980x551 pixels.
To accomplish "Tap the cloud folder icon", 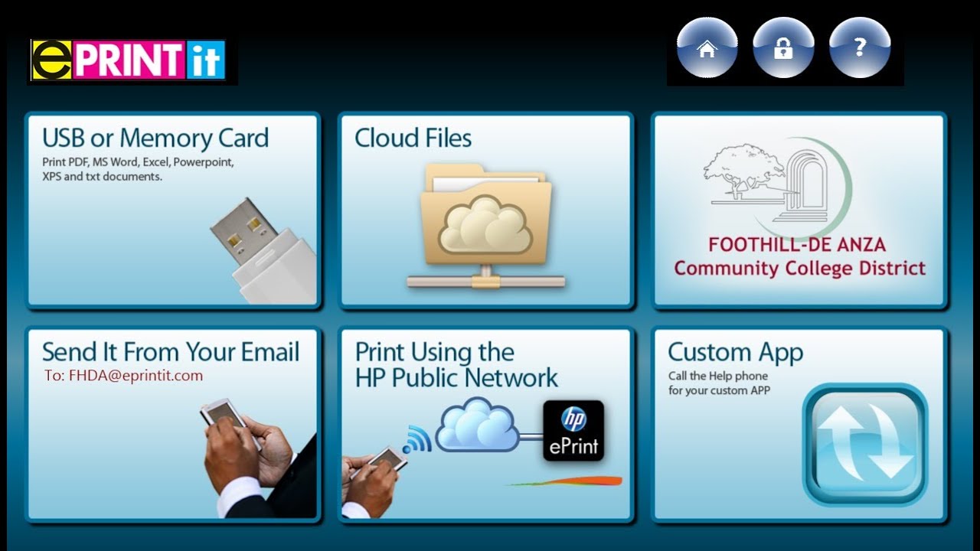I will tap(485, 225).
